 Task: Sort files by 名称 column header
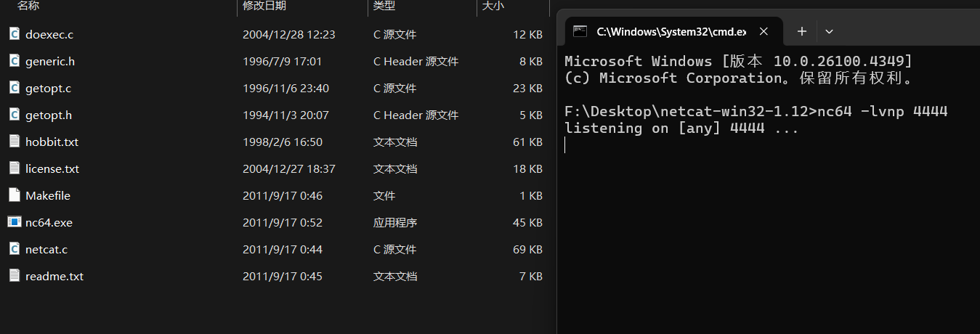[28, 6]
